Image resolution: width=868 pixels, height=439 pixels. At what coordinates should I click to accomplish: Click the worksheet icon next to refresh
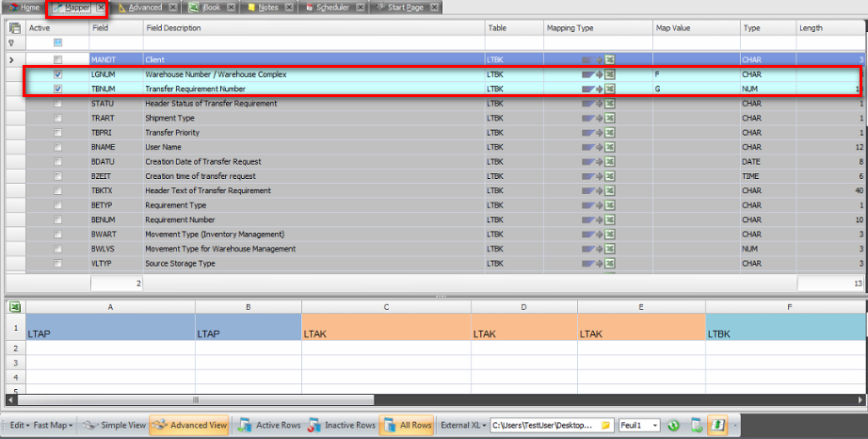click(x=696, y=425)
